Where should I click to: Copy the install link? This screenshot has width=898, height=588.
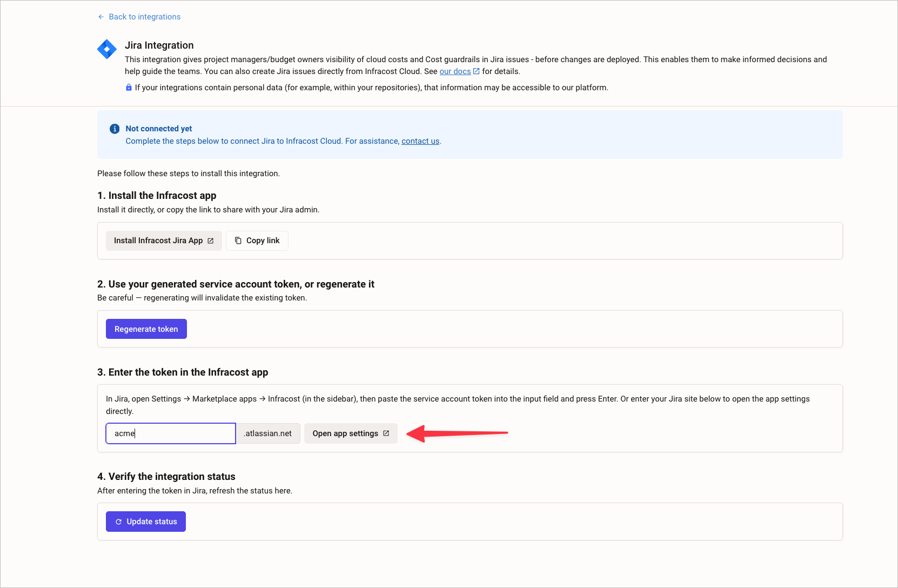tap(257, 240)
